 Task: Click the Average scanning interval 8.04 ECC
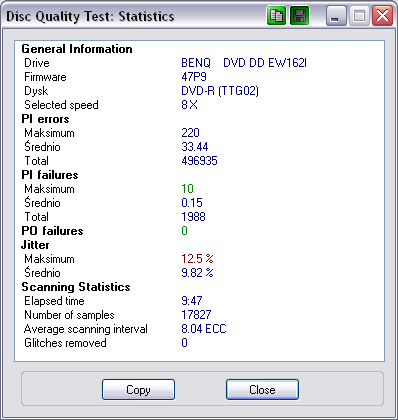pyautogui.click(x=204, y=329)
